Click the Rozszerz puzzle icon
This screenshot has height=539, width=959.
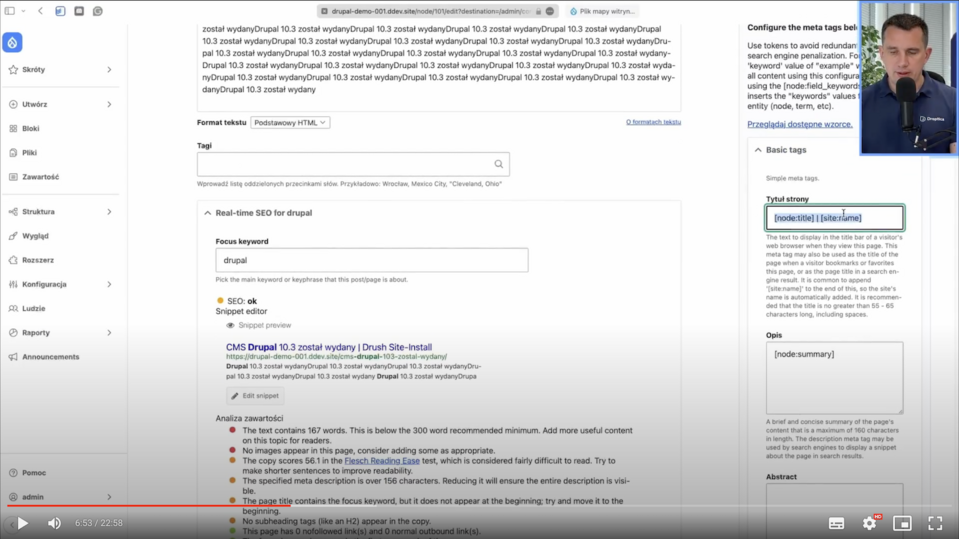tap(13, 260)
